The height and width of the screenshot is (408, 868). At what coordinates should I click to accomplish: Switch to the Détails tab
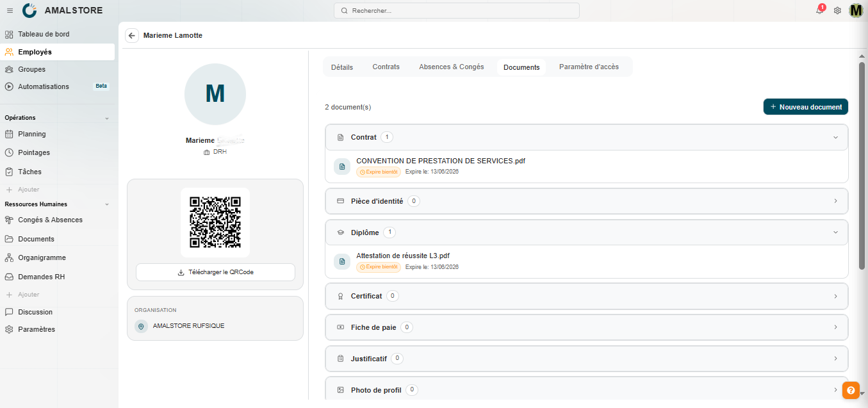(x=342, y=67)
